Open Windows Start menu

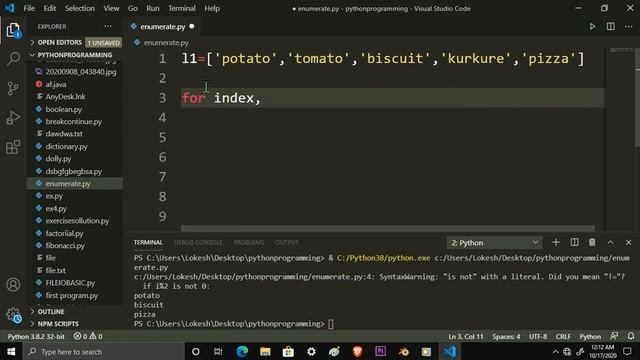click(11, 351)
